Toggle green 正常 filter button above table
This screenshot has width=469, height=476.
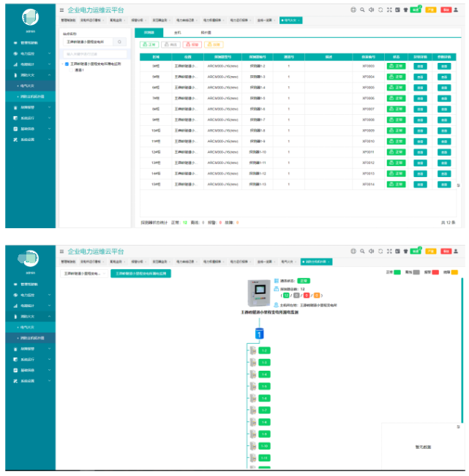(149, 45)
